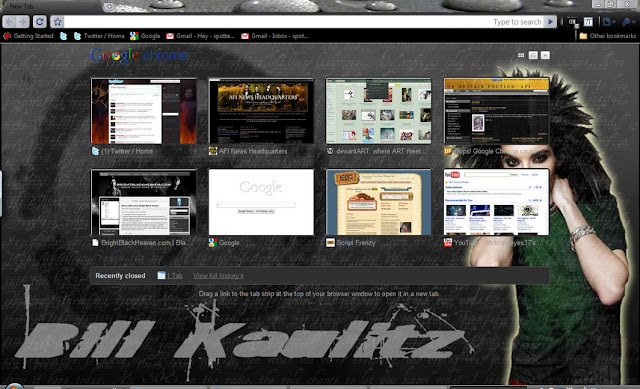Click 'AFI News Headquarters' link text

pyautogui.click(x=253, y=151)
